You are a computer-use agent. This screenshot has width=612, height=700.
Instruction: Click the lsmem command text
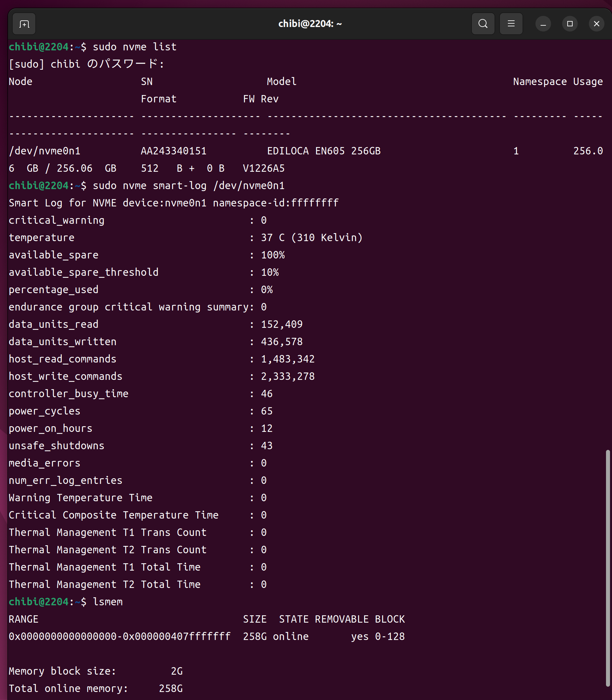click(x=107, y=602)
